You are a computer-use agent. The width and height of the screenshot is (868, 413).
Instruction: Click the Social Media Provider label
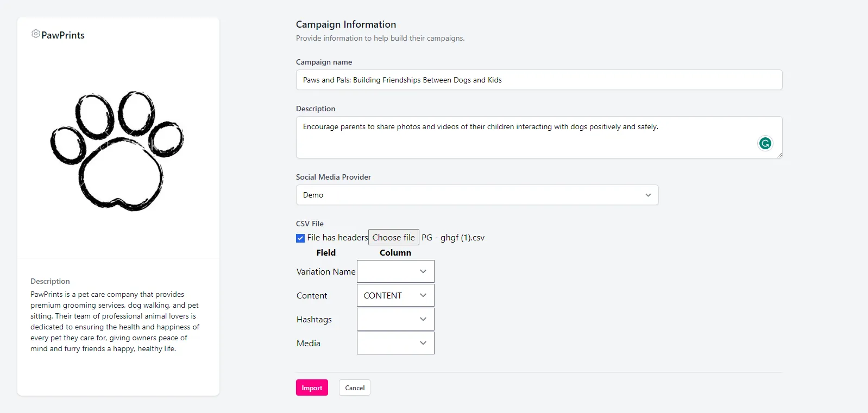click(x=334, y=177)
